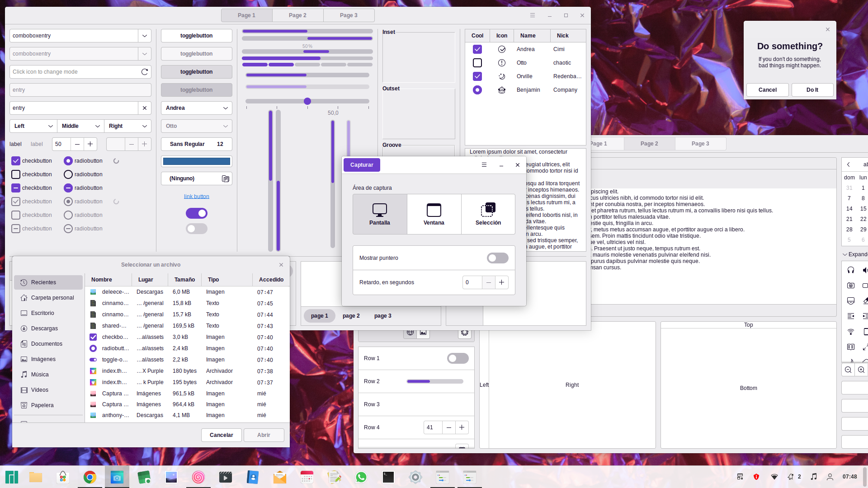This screenshot has width=868, height=488.
Task: Click Page 3 tab in background window
Action: click(700, 144)
